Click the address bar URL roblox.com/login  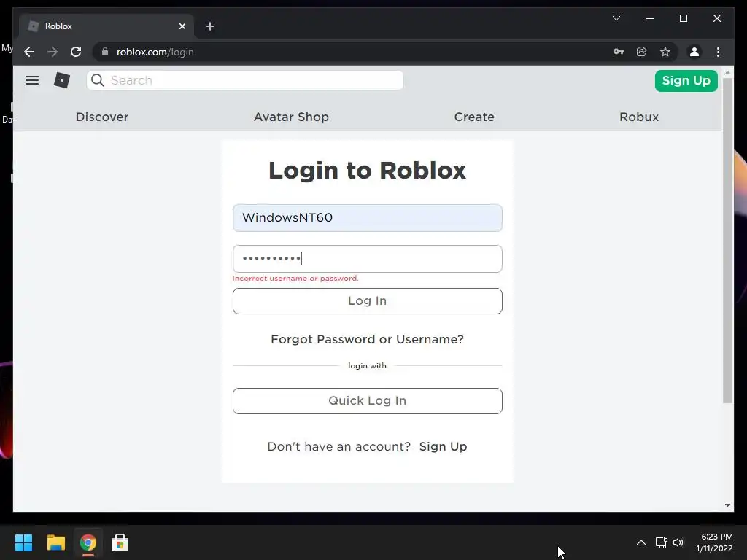[155, 52]
